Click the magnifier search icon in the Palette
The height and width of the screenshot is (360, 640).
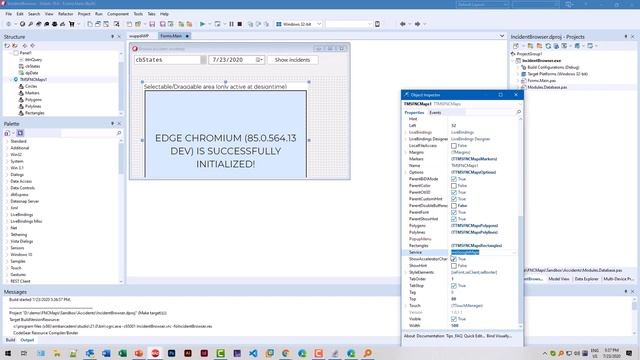pyautogui.click(x=119, y=133)
